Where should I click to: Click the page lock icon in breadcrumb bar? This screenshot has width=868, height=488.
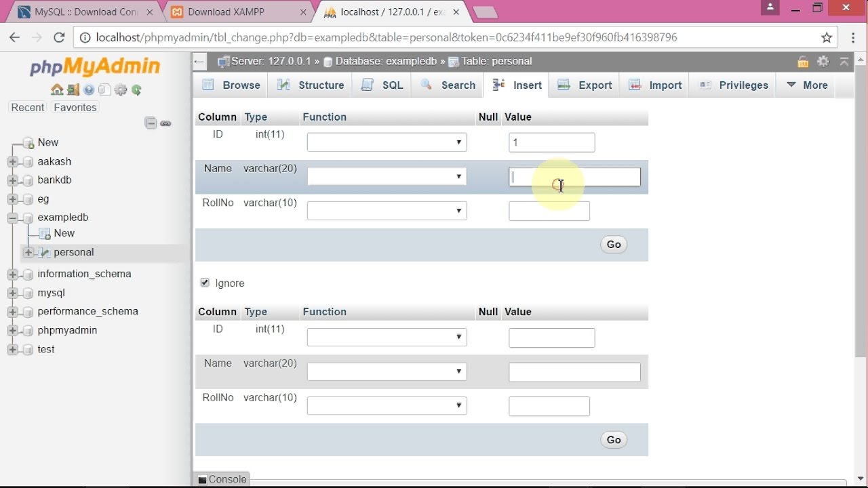pyautogui.click(x=803, y=62)
